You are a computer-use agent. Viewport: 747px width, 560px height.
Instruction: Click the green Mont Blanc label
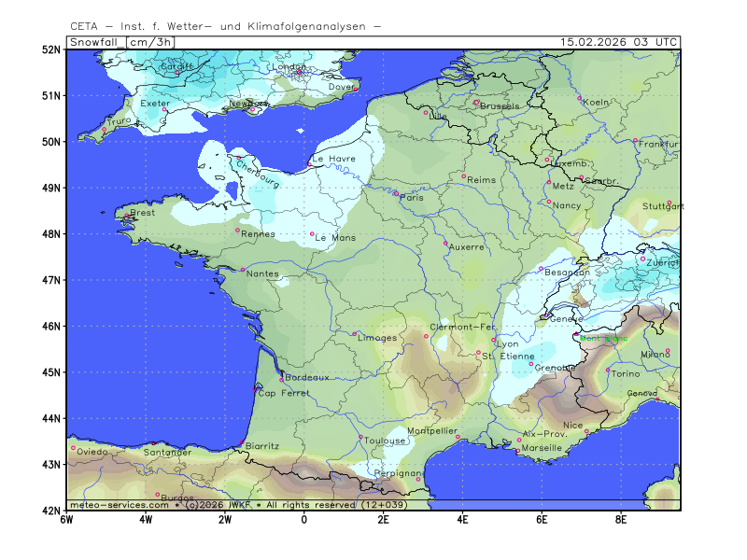(603, 338)
